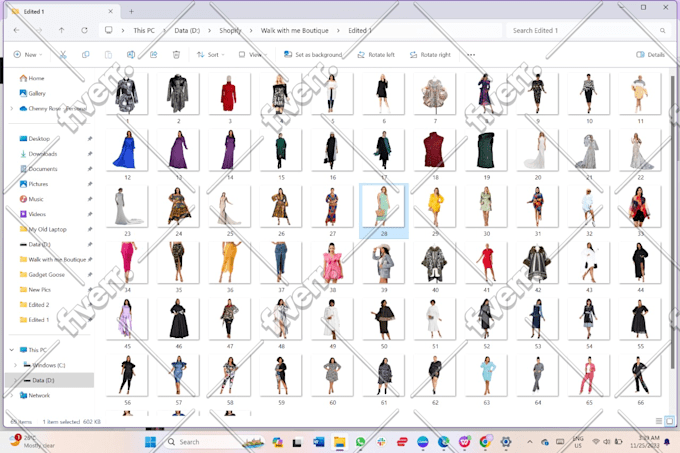This screenshot has width=680, height=453.
Task: Expand the Windows (C:) drive node
Action: (x=15, y=365)
